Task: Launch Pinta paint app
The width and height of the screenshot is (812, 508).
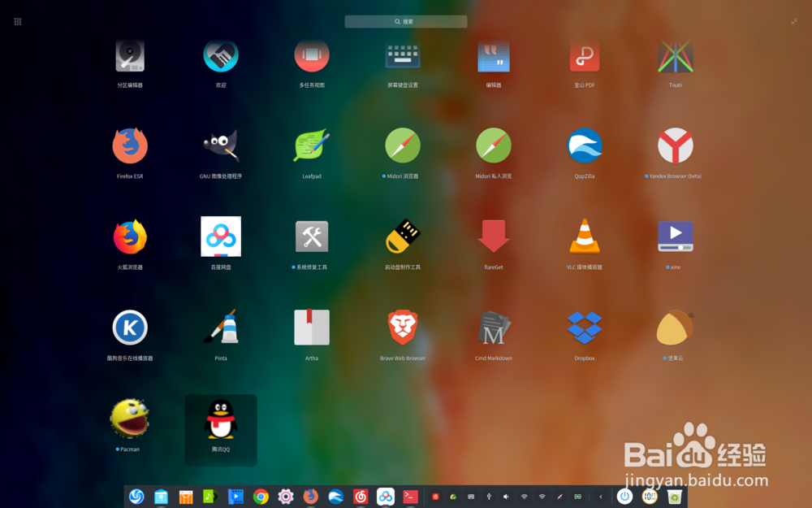Action: point(221,328)
